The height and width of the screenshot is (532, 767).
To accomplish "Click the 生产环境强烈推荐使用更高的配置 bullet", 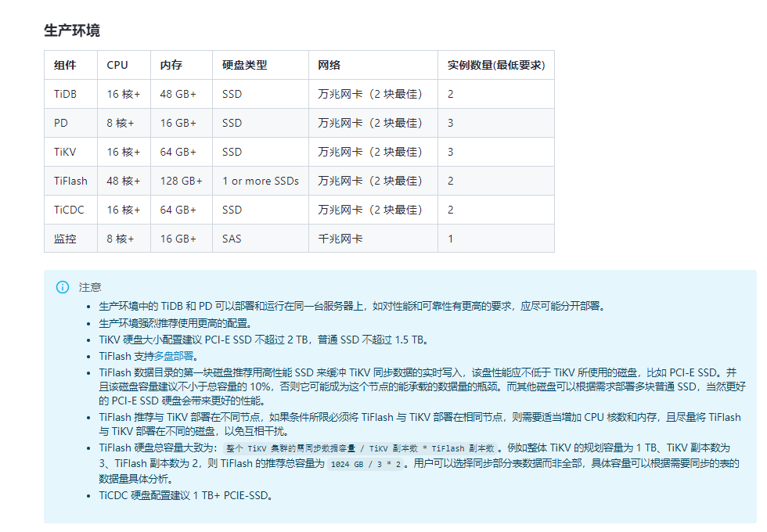I will pyautogui.click(x=175, y=323).
